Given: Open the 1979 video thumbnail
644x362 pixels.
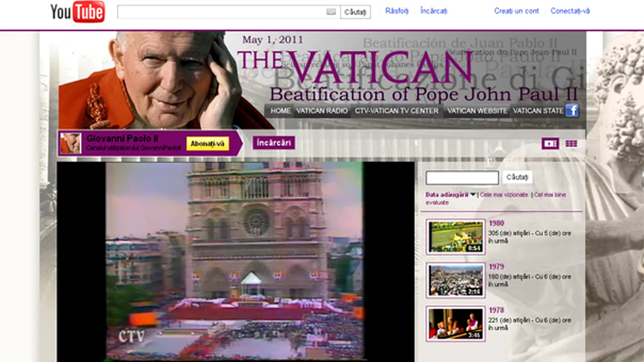Looking at the screenshot, I should (x=455, y=280).
